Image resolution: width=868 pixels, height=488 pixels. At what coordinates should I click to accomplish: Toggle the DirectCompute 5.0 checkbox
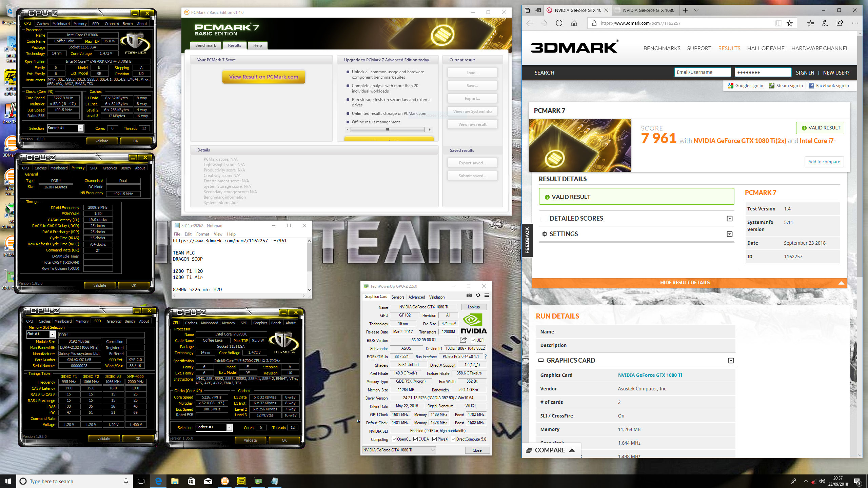tap(453, 439)
